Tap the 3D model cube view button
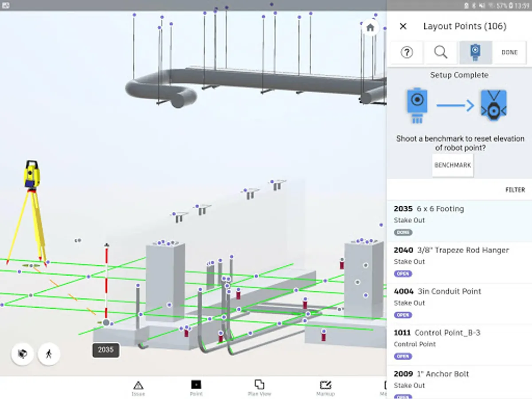This screenshot has height=399, width=532. 22,354
